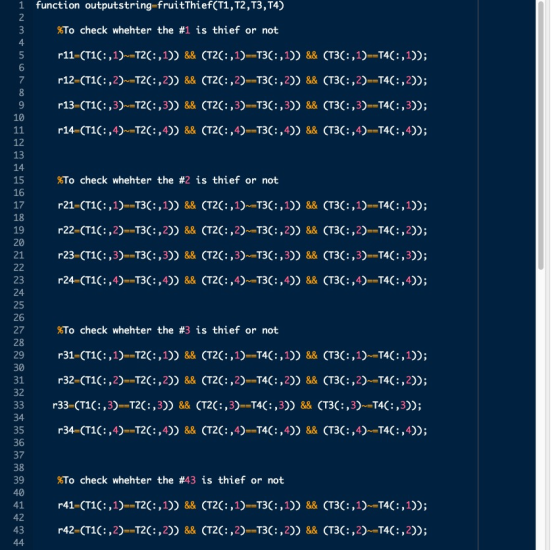Click the comment about #43 thief
560x550 pixels.
[170, 480]
